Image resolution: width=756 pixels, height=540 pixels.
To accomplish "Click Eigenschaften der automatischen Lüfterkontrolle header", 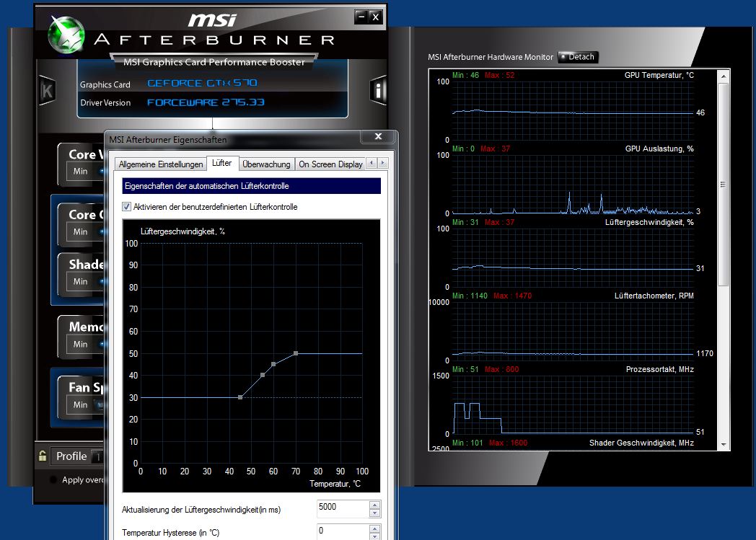I will [x=251, y=186].
